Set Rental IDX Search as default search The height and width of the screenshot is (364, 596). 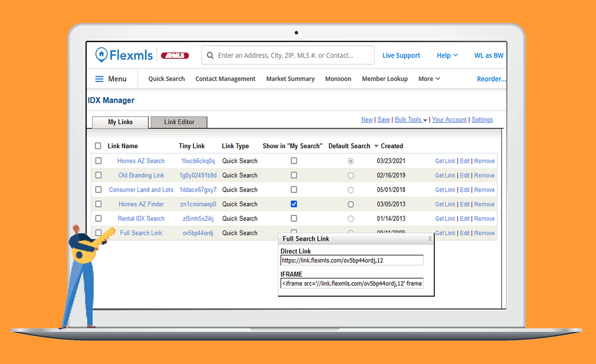click(351, 219)
